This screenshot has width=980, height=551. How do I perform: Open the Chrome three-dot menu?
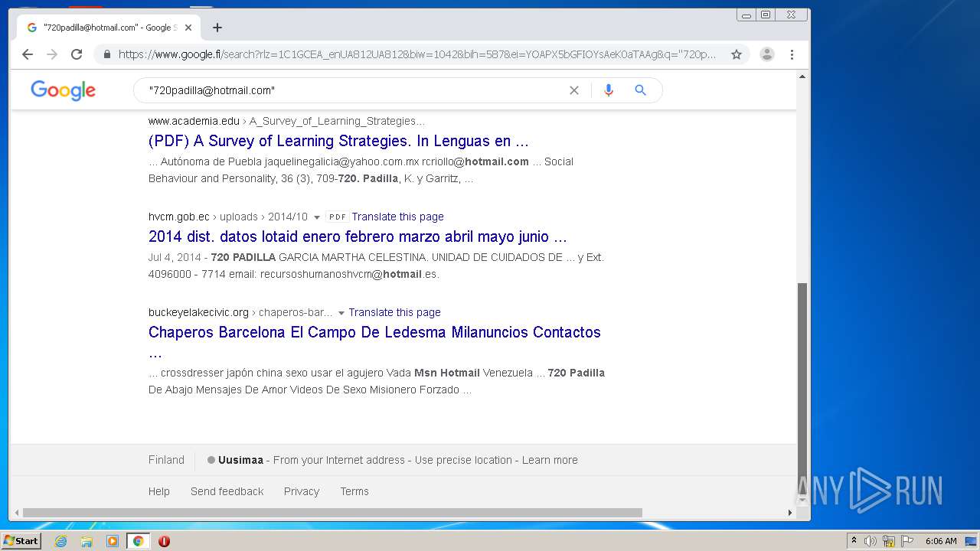[792, 54]
